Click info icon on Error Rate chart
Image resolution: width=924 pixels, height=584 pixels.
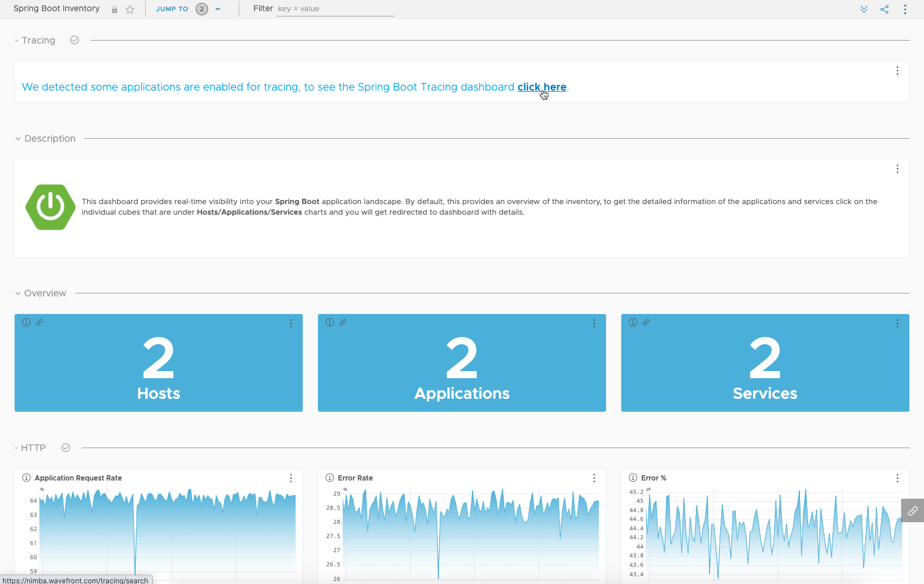coord(330,478)
